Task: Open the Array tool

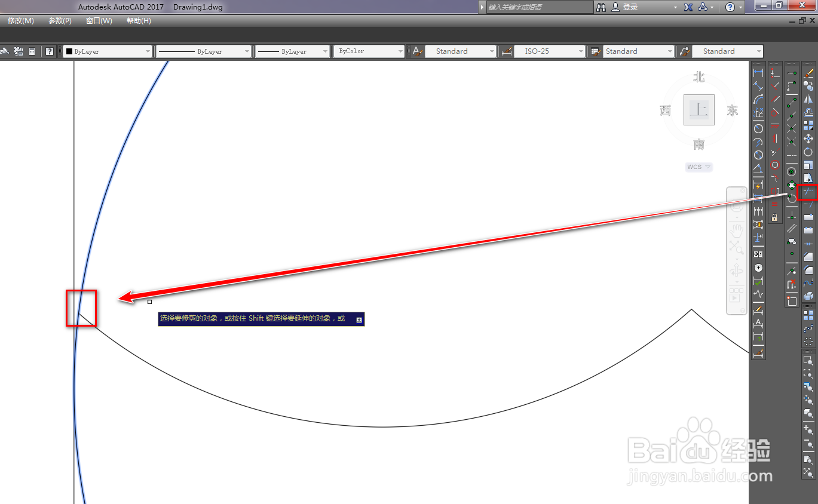Action: [808, 125]
